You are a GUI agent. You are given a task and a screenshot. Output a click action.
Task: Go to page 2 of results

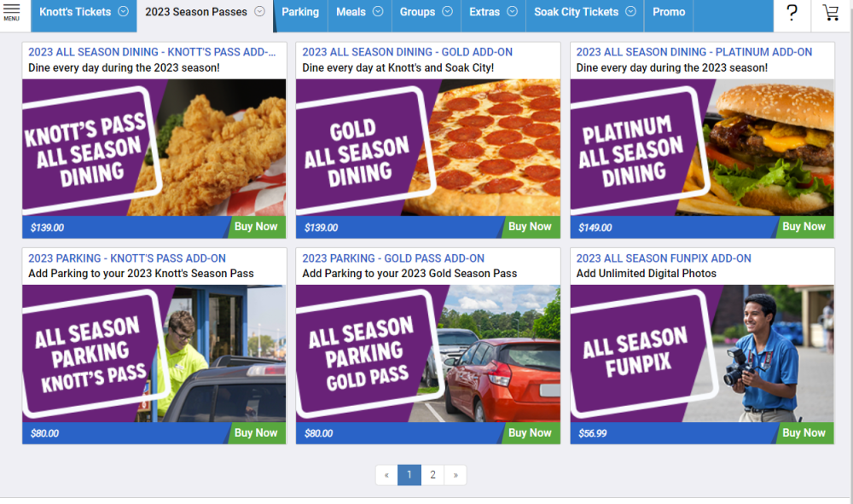click(x=432, y=475)
